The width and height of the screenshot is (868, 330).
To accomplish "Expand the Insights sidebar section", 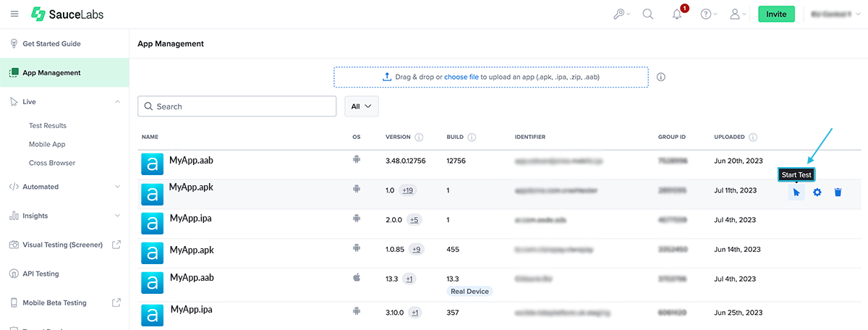I will (x=117, y=216).
